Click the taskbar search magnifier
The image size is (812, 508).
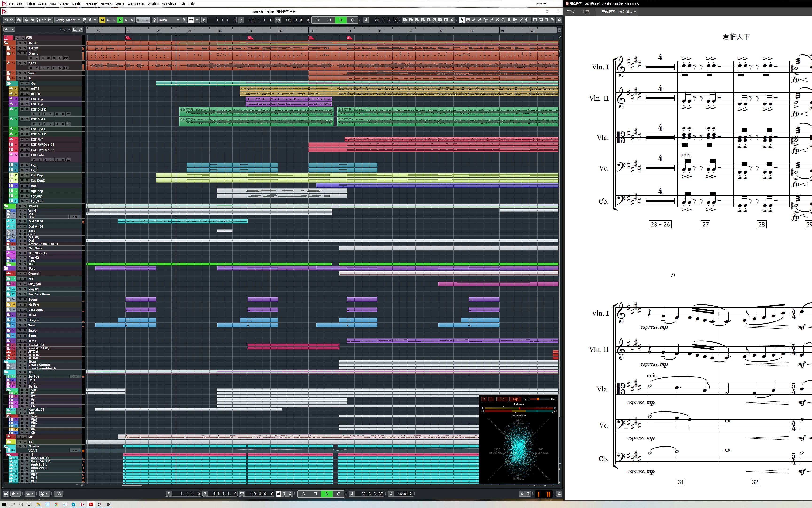(x=13, y=504)
